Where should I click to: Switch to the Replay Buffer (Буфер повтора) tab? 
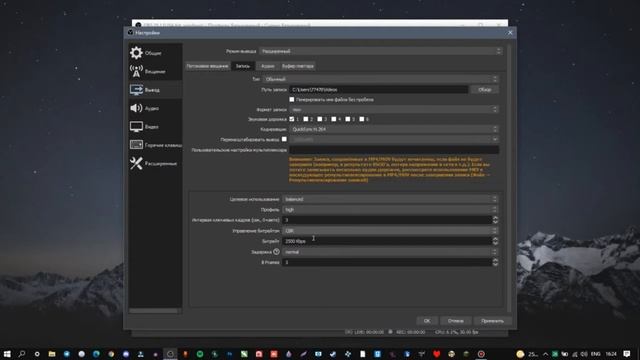[298, 66]
